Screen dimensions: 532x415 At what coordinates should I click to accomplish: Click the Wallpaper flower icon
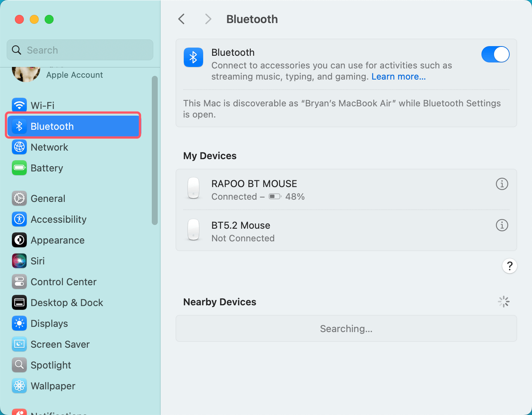point(19,386)
